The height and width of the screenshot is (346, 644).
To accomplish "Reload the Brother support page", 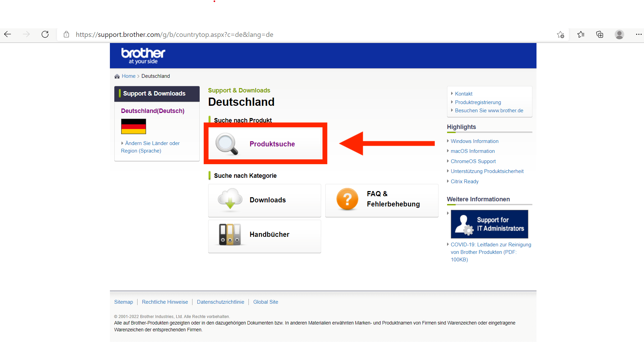I will (x=45, y=34).
